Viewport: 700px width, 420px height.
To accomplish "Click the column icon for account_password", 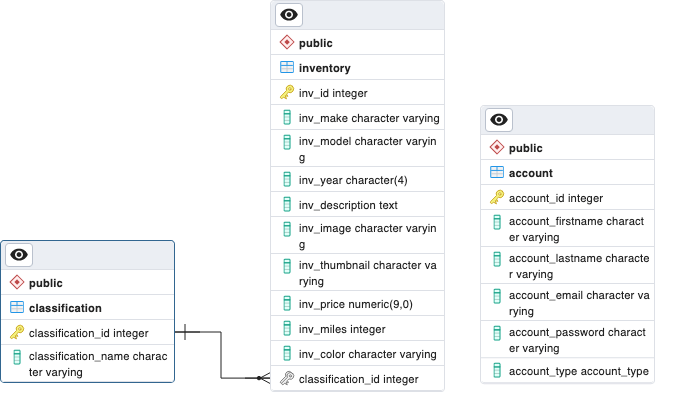I will pyautogui.click(x=497, y=333).
